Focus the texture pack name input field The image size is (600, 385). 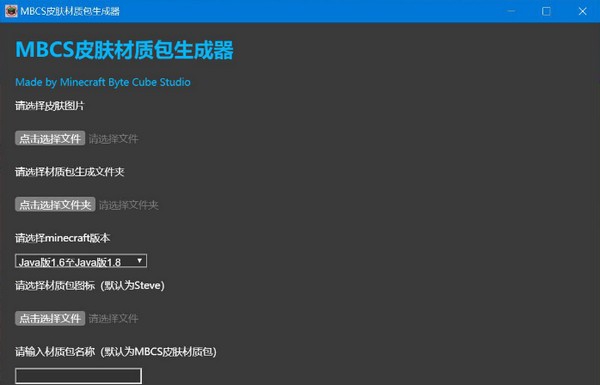point(78,376)
